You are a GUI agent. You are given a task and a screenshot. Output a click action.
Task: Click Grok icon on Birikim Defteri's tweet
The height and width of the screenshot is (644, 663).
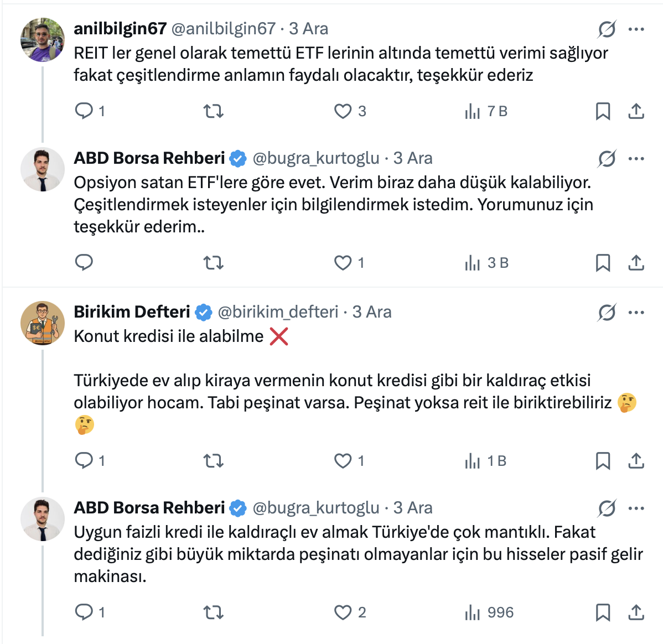point(607,313)
